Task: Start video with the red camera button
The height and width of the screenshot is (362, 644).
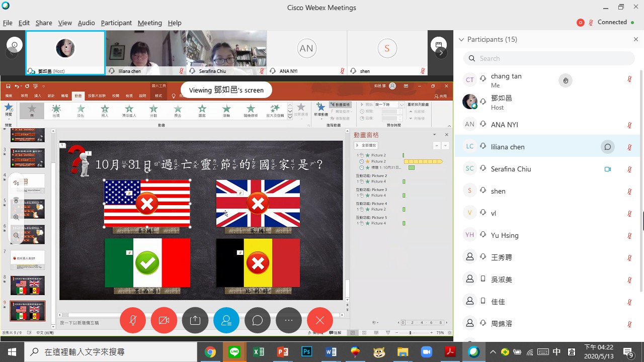Action: 164,320
